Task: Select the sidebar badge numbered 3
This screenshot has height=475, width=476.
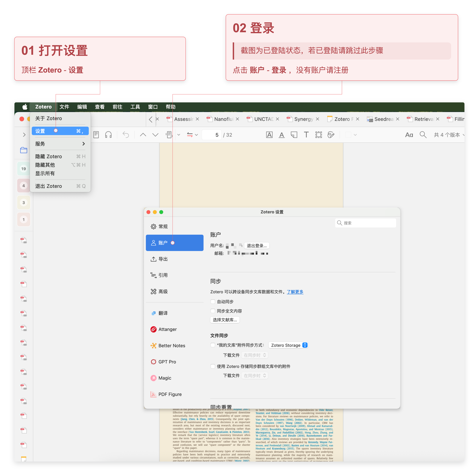Action: click(24, 203)
